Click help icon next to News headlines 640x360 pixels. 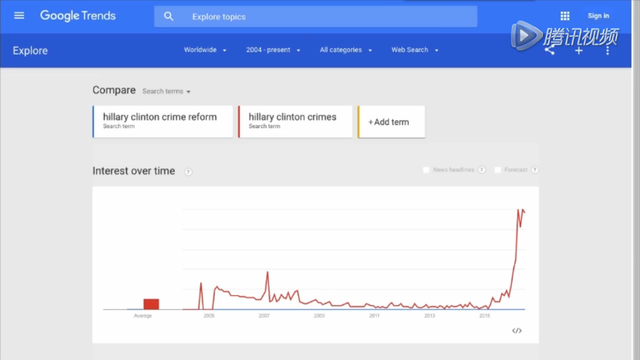tap(482, 170)
